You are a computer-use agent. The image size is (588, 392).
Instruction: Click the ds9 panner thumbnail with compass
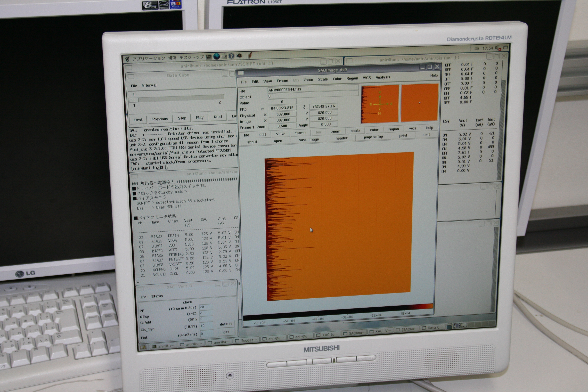tap(380, 104)
